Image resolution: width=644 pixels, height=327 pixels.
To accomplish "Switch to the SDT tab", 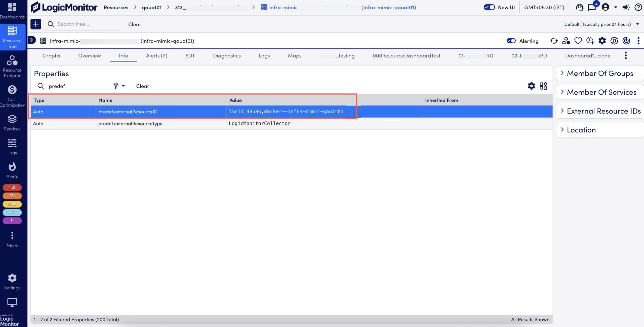I will [190, 55].
